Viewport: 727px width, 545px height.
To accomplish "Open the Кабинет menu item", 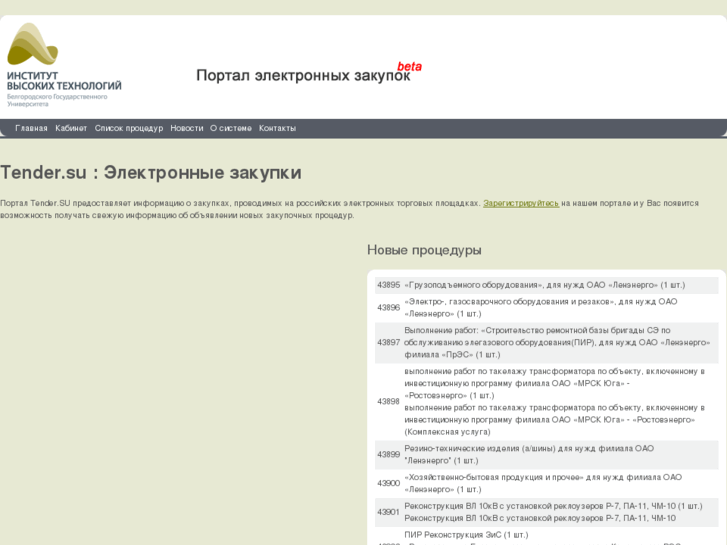I will (x=71, y=128).
